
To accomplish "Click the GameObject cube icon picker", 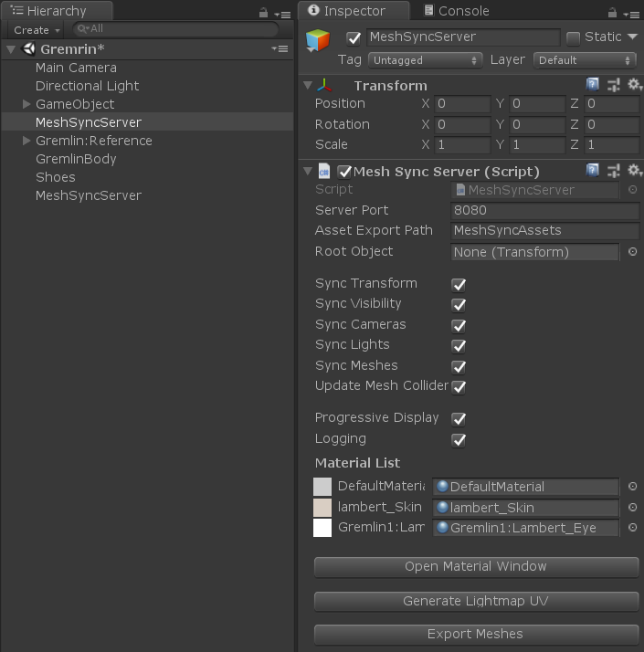I will (x=317, y=41).
